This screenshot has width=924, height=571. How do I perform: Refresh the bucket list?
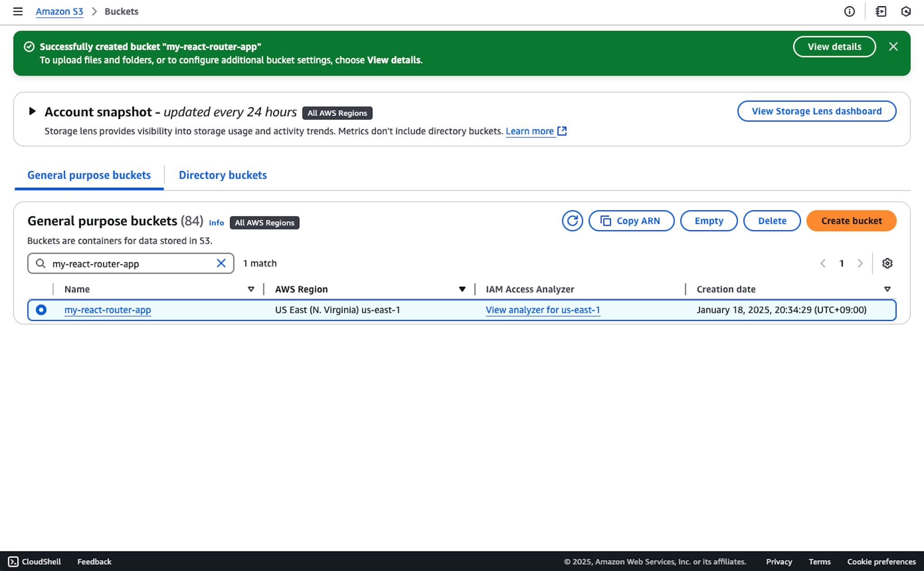(572, 221)
